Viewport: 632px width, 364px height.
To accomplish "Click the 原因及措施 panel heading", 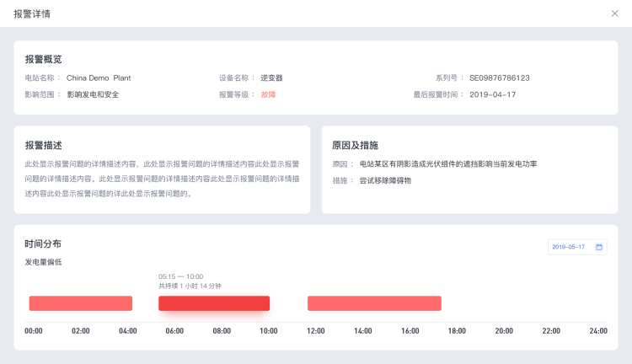I will point(355,145).
